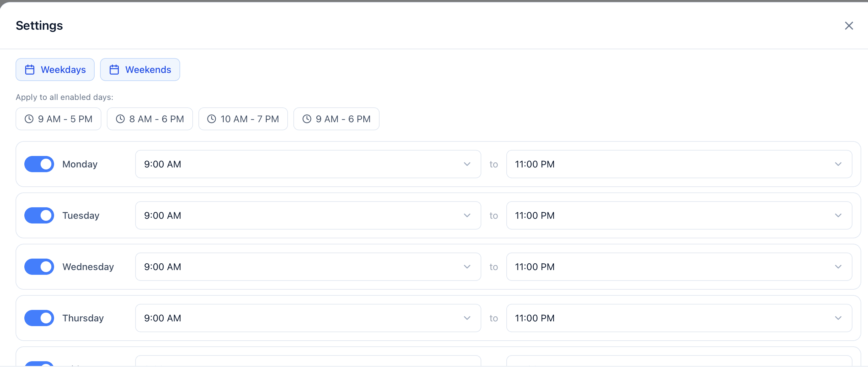Click clock icon beside 8 AM - 6 PM

coord(120,119)
